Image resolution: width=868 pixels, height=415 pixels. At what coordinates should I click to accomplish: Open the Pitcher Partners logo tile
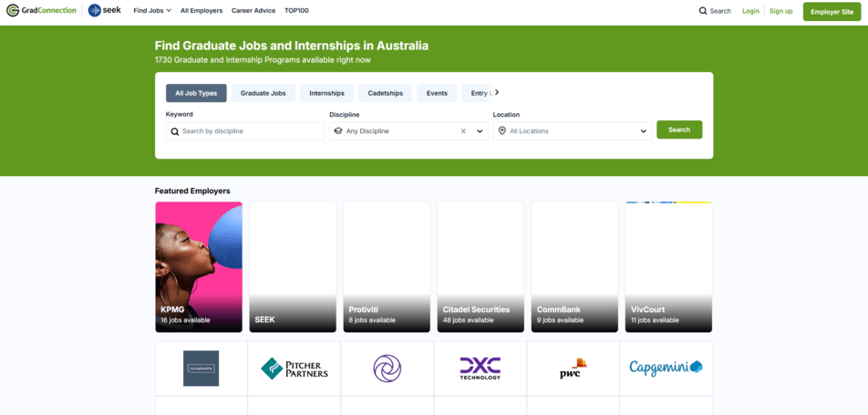[x=294, y=368]
